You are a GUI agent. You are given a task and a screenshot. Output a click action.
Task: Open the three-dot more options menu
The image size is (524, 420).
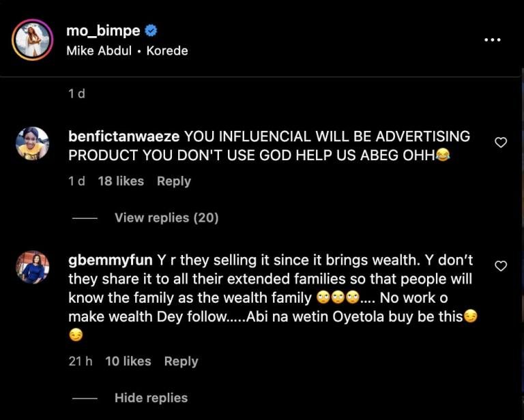[492, 40]
